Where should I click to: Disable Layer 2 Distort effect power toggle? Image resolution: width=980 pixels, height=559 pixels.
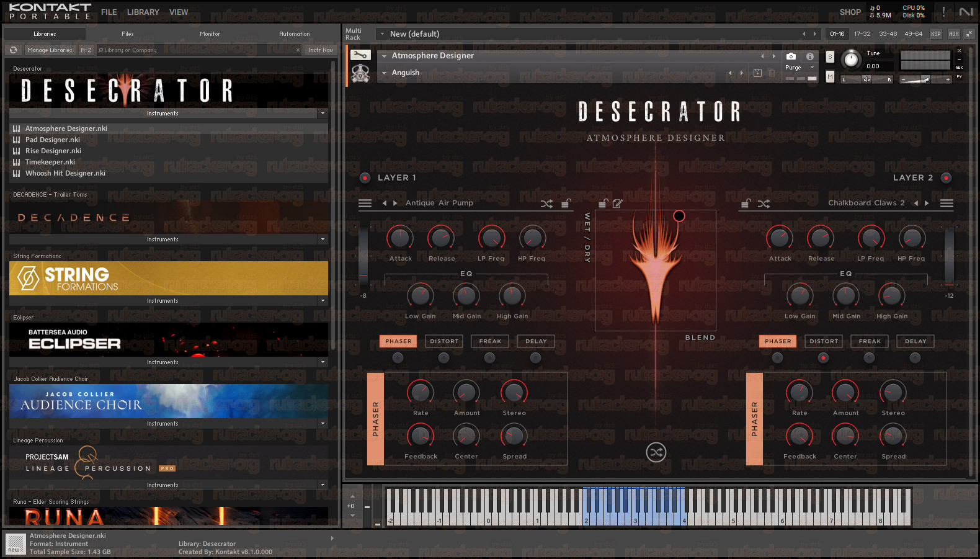823,357
